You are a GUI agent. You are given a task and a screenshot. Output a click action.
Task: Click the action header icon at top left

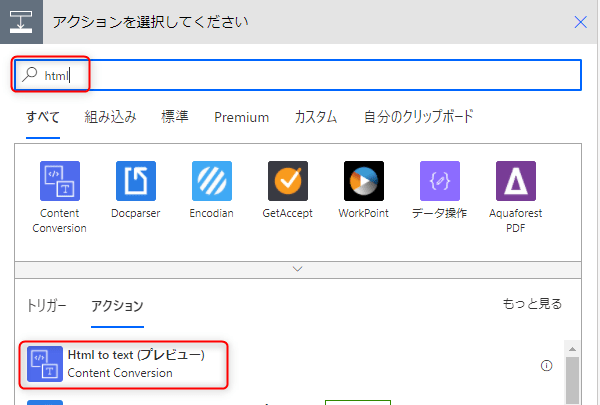[20, 21]
